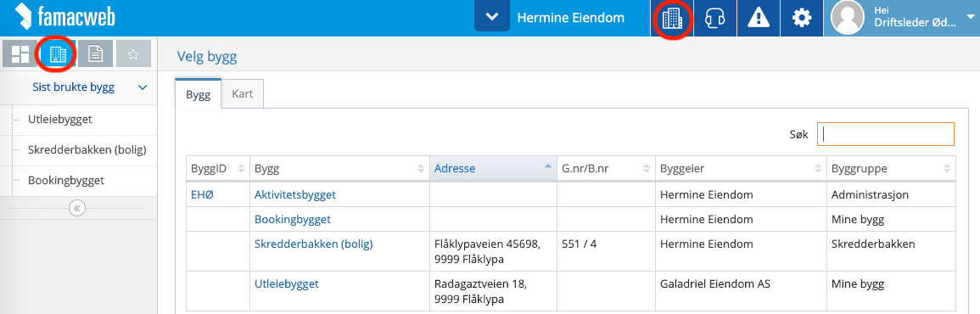Click the Flåklypaveien 45698 address cell
The height and width of the screenshot is (314, 980).
493,251
